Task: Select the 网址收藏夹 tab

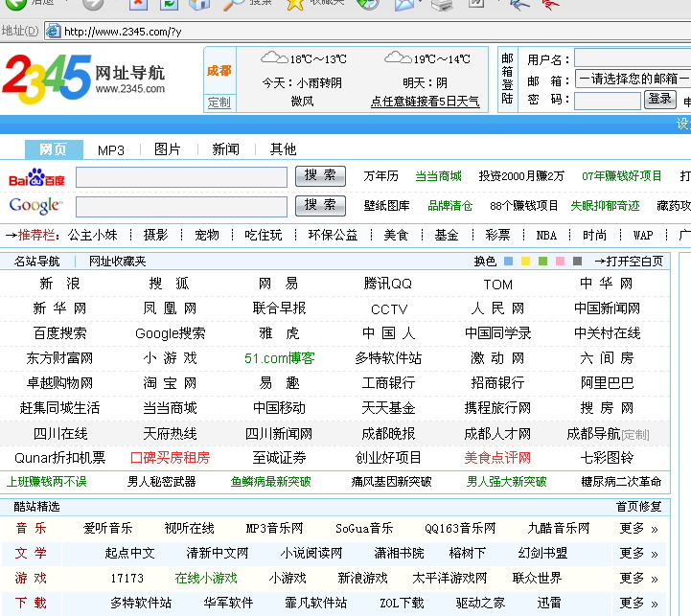Action: tap(118, 262)
